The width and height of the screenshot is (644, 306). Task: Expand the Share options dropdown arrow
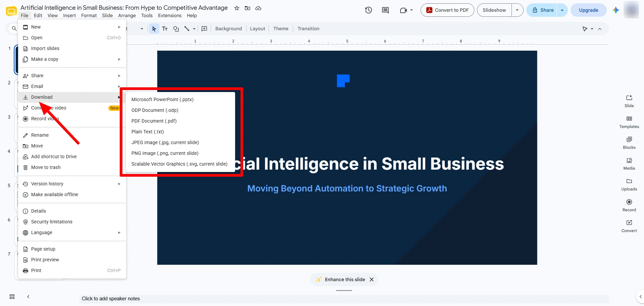pos(562,10)
